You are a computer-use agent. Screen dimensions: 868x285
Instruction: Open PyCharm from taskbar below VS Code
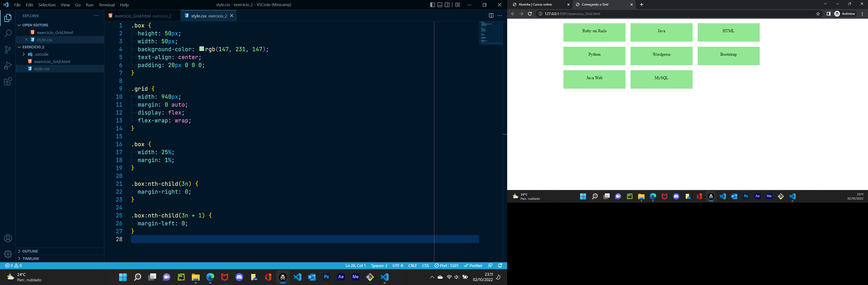181,277
